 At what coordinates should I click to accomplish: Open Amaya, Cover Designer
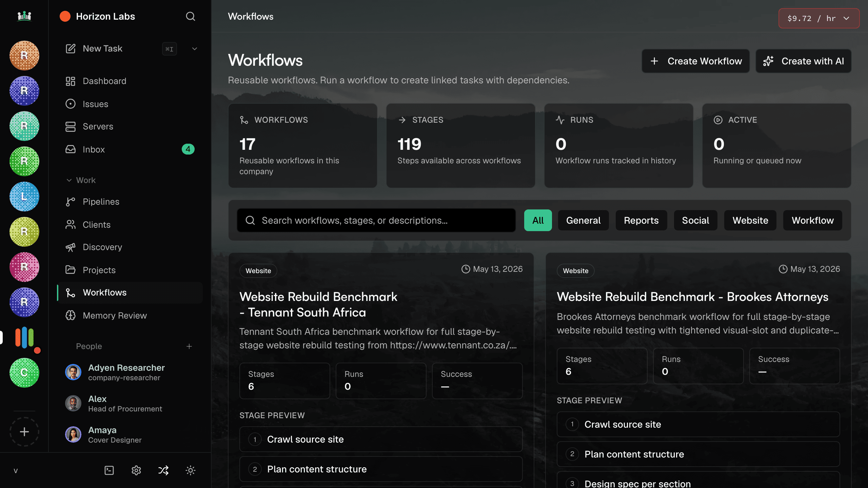tap(130, 434)
